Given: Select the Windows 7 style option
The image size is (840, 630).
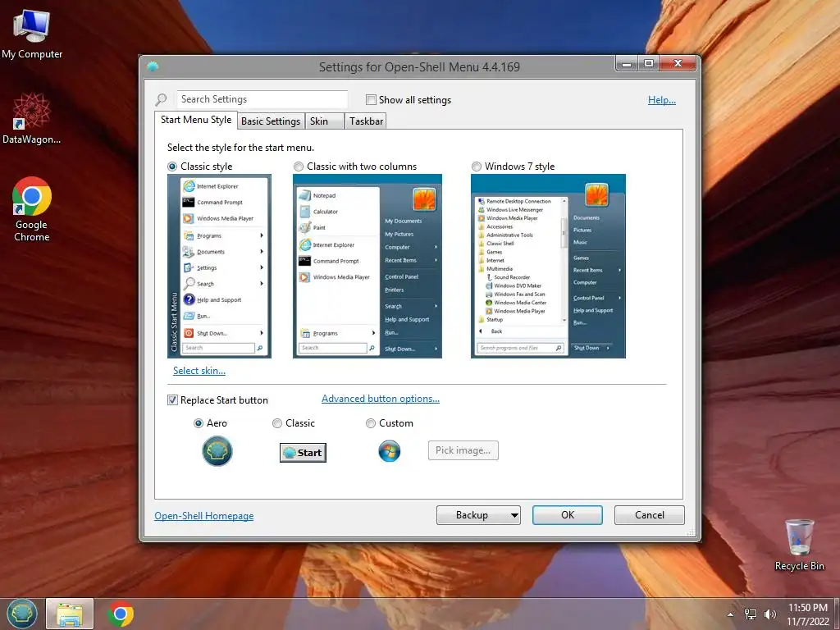Looking at the screenshot, I should point(477,167).
